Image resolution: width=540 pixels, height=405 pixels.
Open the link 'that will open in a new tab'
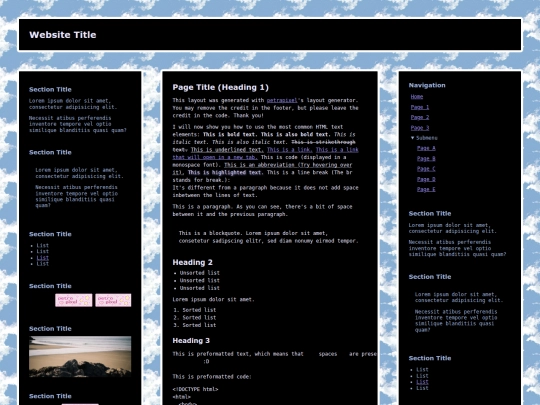point(215,157)
